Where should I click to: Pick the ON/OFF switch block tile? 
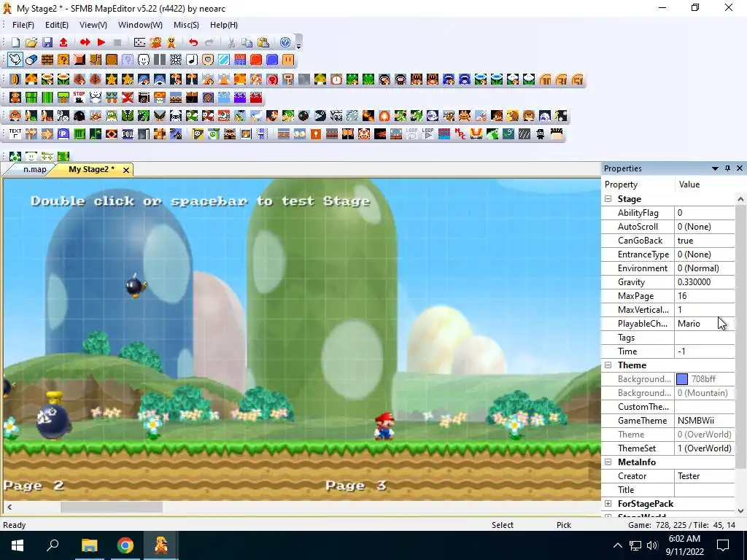point(240,60)
